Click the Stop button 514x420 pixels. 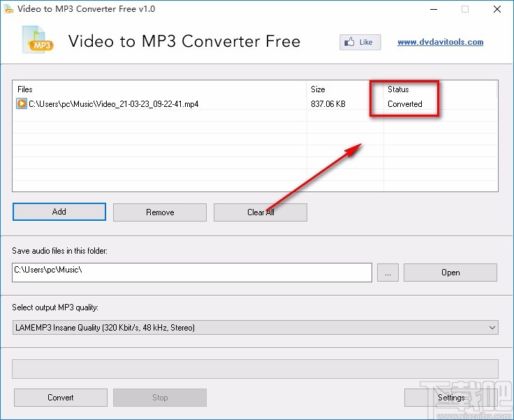(x=160, y=398)
